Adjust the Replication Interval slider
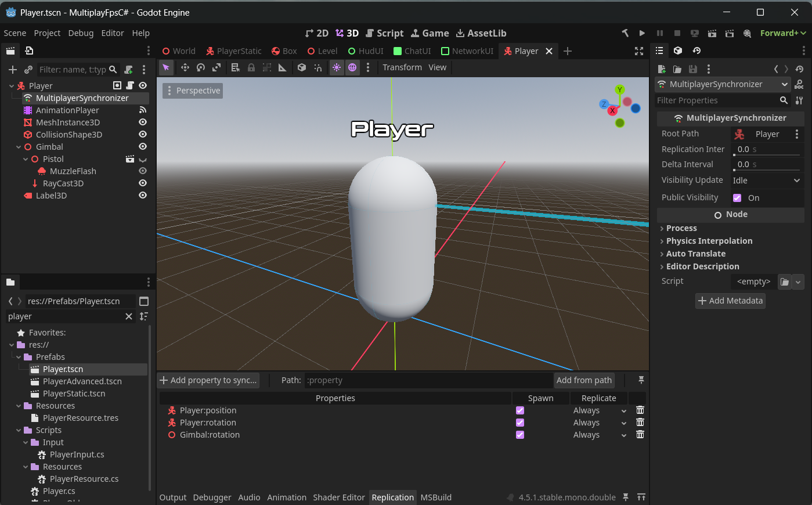812x505 pixels. (766, 154)
